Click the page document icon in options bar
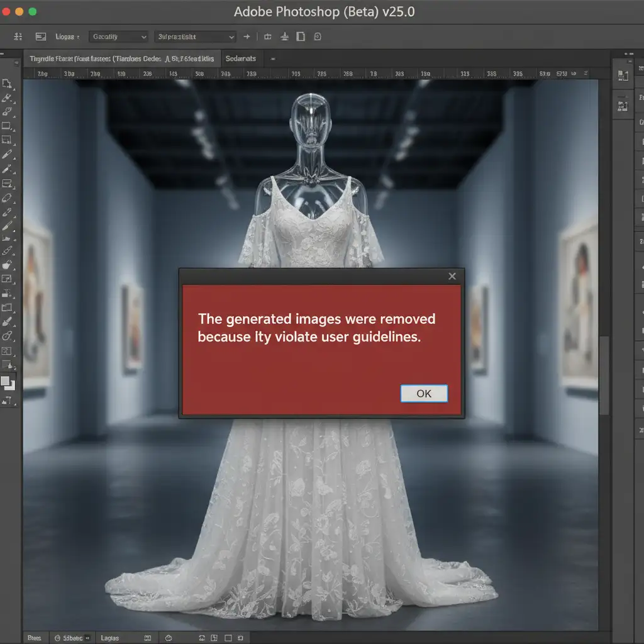The width and height of the screenshot is (644, 644). pos(301,37)
